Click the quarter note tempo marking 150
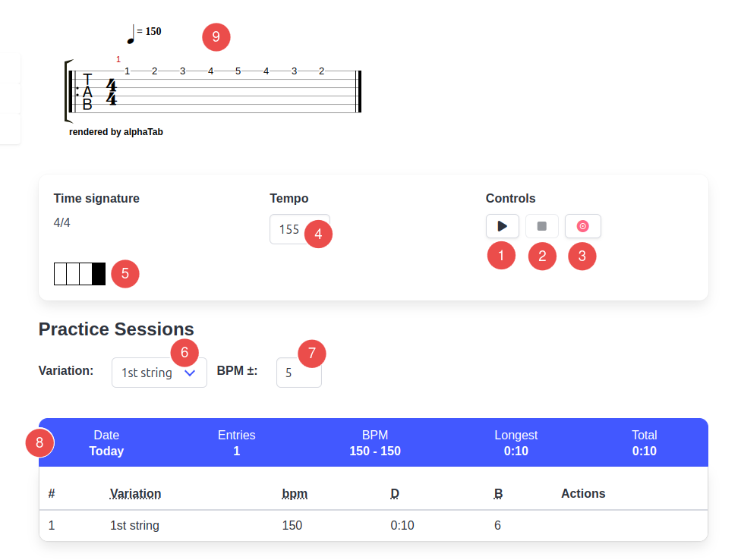The width and height of the screenshot is (741, 560). tap(144, 33)
